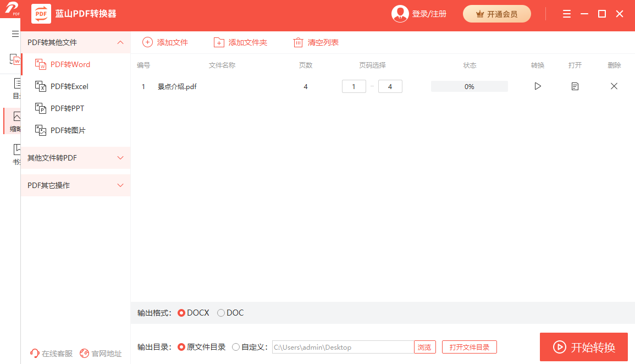Click 页码选择 column header

tap(372, 65)
